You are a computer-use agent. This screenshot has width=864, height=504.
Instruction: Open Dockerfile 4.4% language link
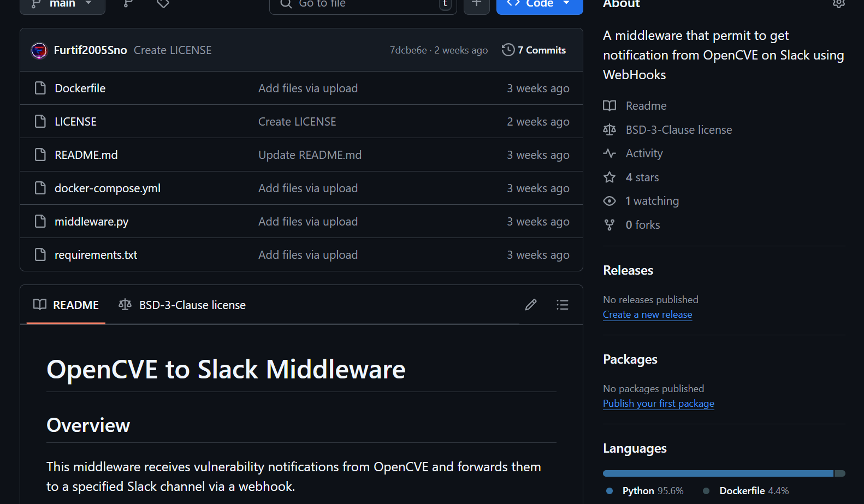[x=746, y=491]
